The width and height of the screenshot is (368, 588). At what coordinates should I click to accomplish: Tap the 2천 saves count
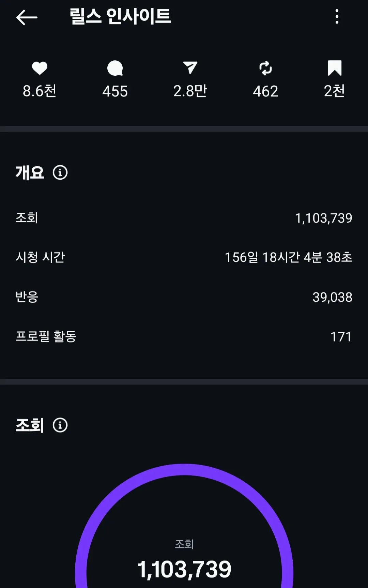point(334,91)
